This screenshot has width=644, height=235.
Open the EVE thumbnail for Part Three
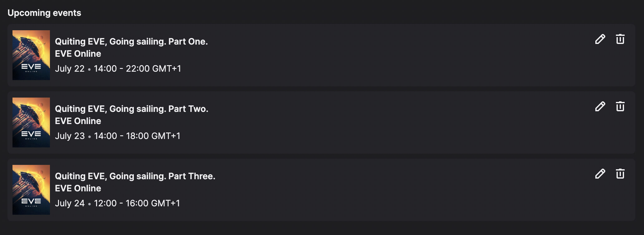[31, 190]
